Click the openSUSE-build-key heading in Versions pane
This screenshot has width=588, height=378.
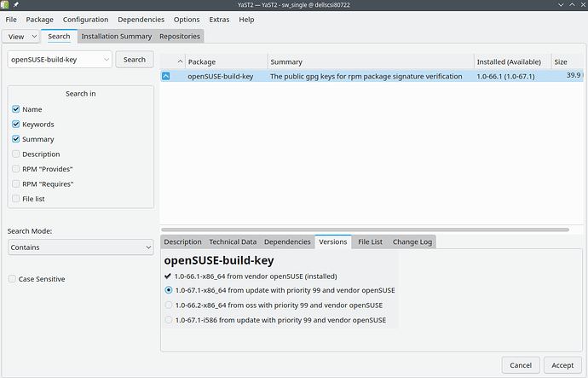[x=219, y=260]
